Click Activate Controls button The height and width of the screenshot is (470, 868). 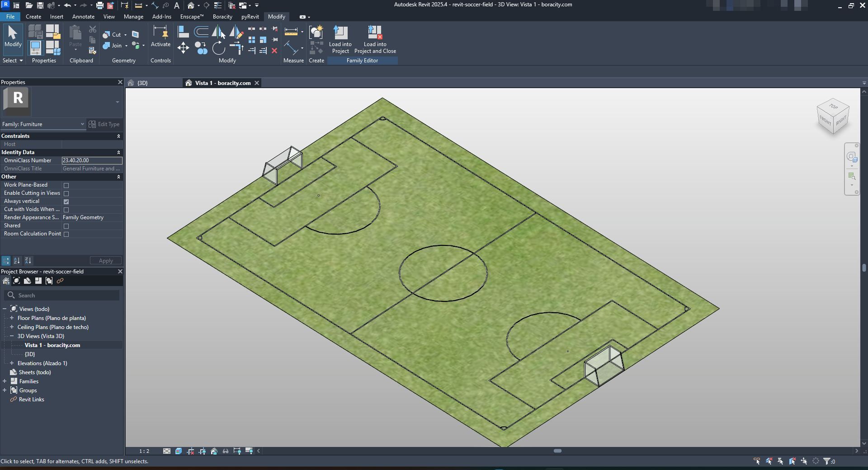160,36
